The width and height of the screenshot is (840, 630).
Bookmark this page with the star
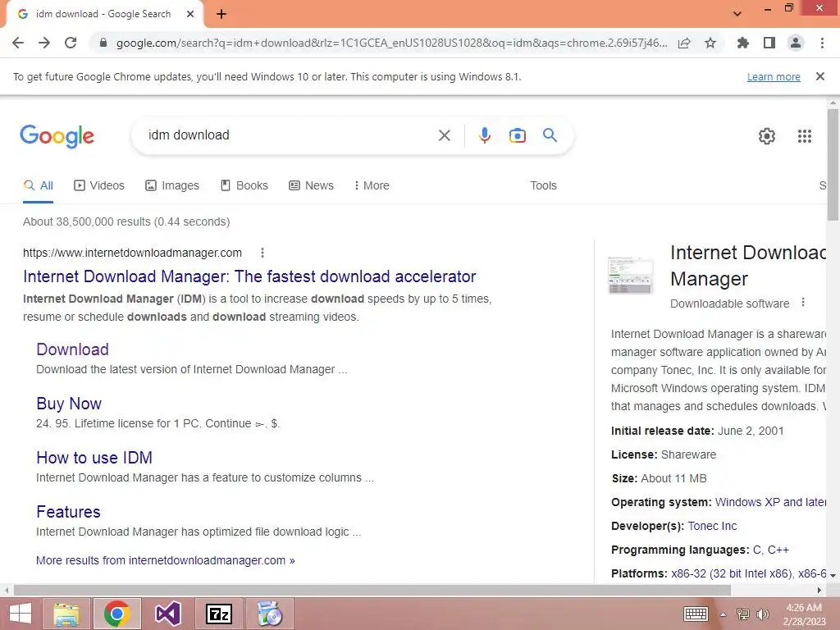(710, 43)
